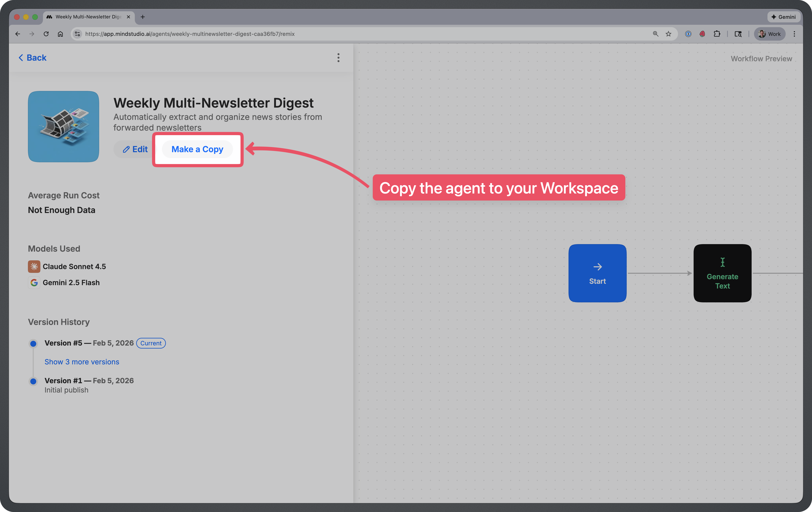Click the browser home icon

pos(60,34)
